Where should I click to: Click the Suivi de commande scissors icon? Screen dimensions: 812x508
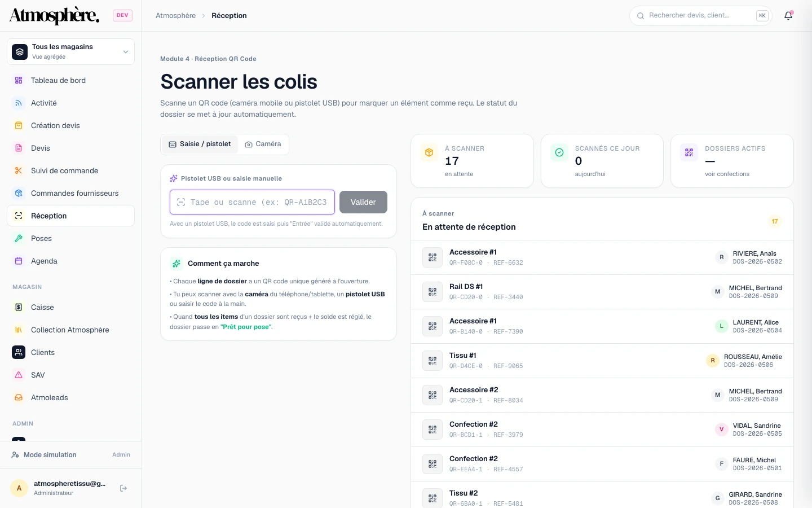click(19, 170)
